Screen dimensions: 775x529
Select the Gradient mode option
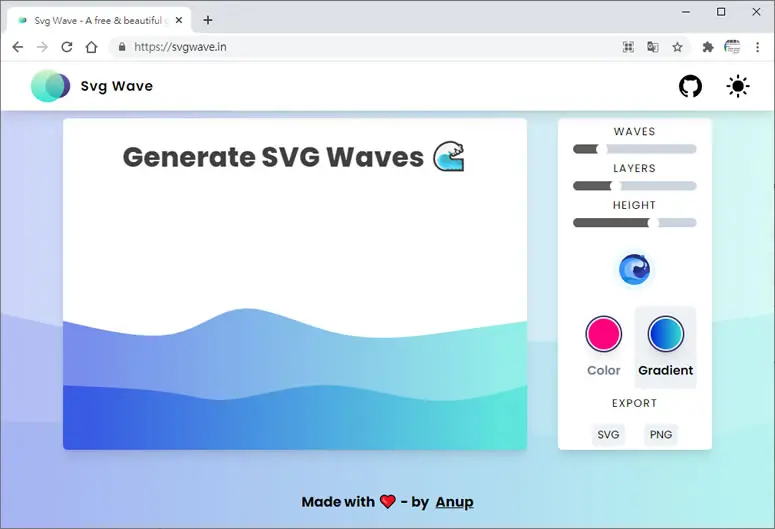coord(665,347)
